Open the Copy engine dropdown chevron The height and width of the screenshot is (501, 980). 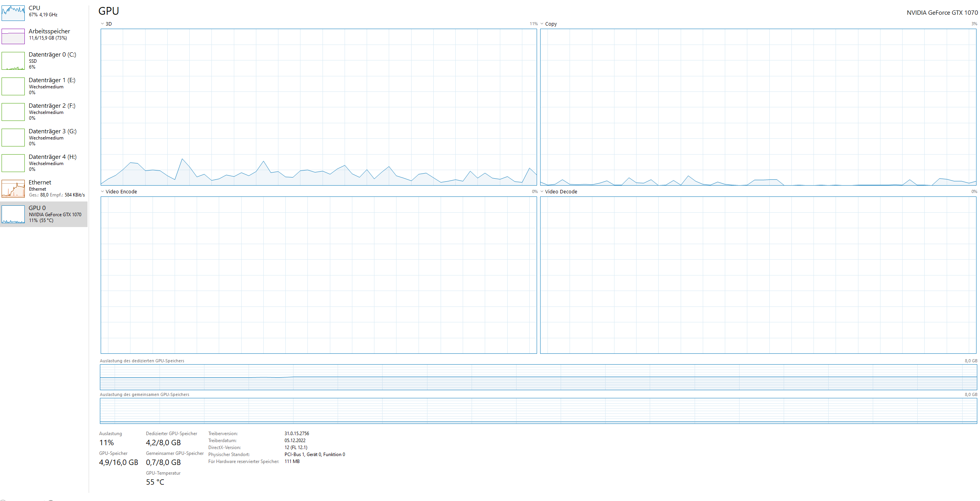(542, 24)
